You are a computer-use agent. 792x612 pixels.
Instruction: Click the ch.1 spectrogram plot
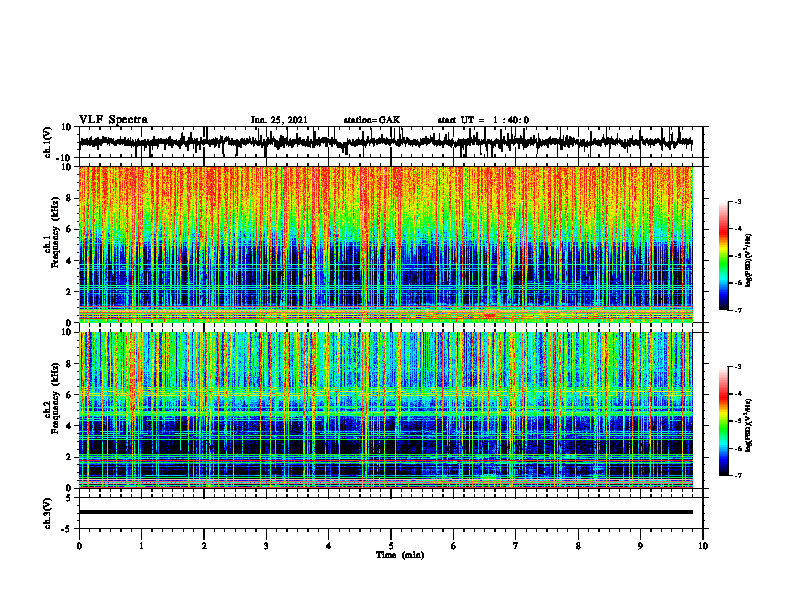coord(385,244)
